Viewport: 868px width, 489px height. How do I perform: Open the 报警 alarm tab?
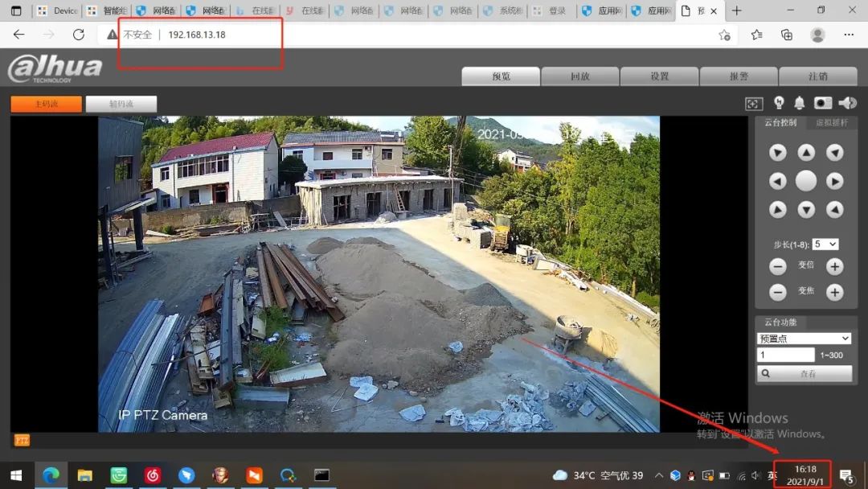click(x=739, y=76)
